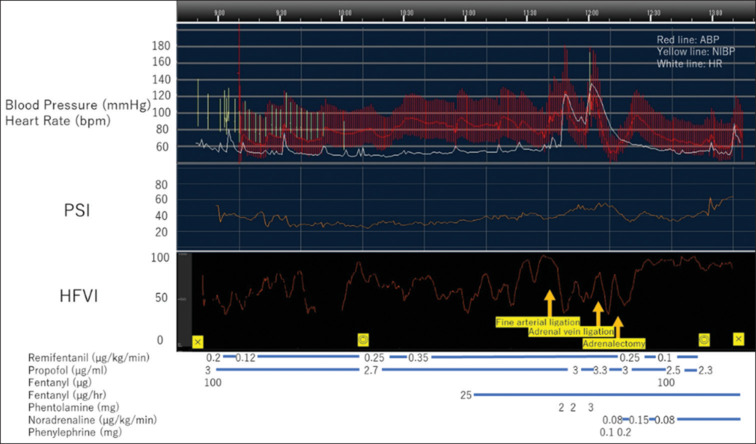
Task: Click the arrow above the Adrenalectomy label
Action: 617,326
